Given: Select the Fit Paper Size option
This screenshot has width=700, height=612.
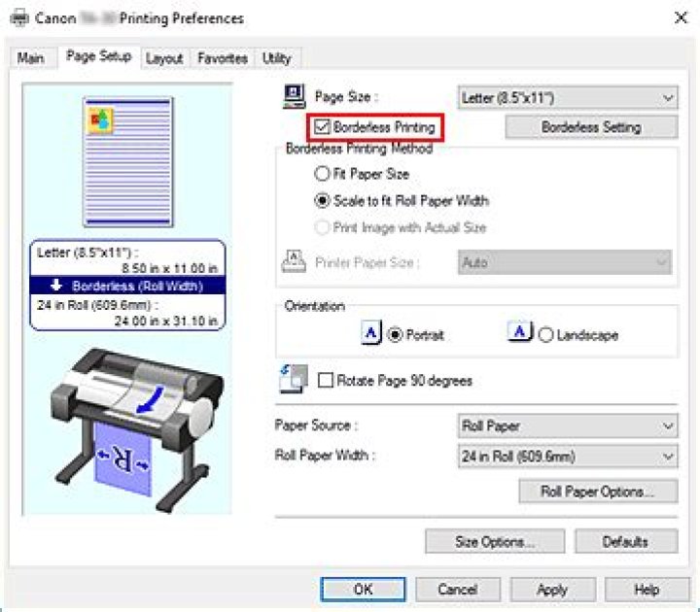Looking at the screenshot, I should [322, 174].
